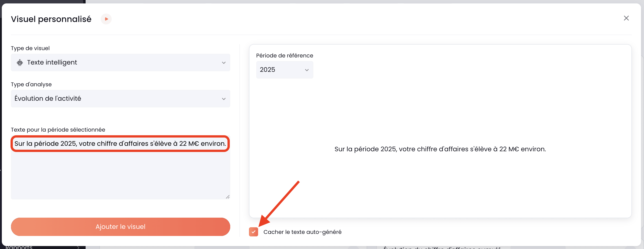The width and height of the screenshot is (644, 249).
Task: Click the textarea resize handle corner
Action: (227, 197)
